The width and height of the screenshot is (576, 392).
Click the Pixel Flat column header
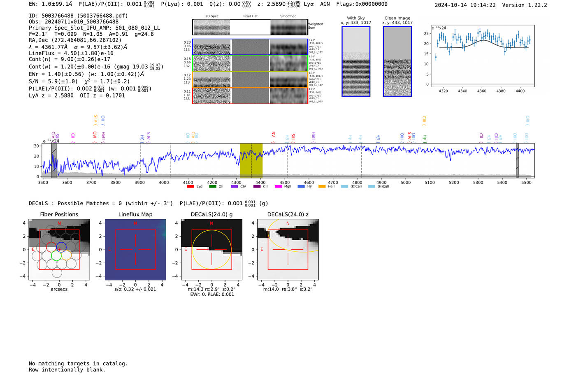[x=250, y=16]
